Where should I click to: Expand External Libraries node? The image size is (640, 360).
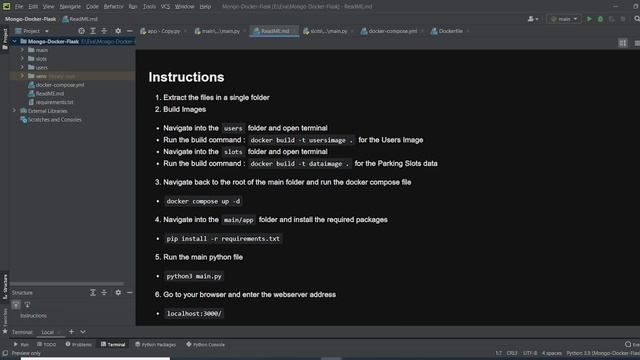click(x=14, y=111)
